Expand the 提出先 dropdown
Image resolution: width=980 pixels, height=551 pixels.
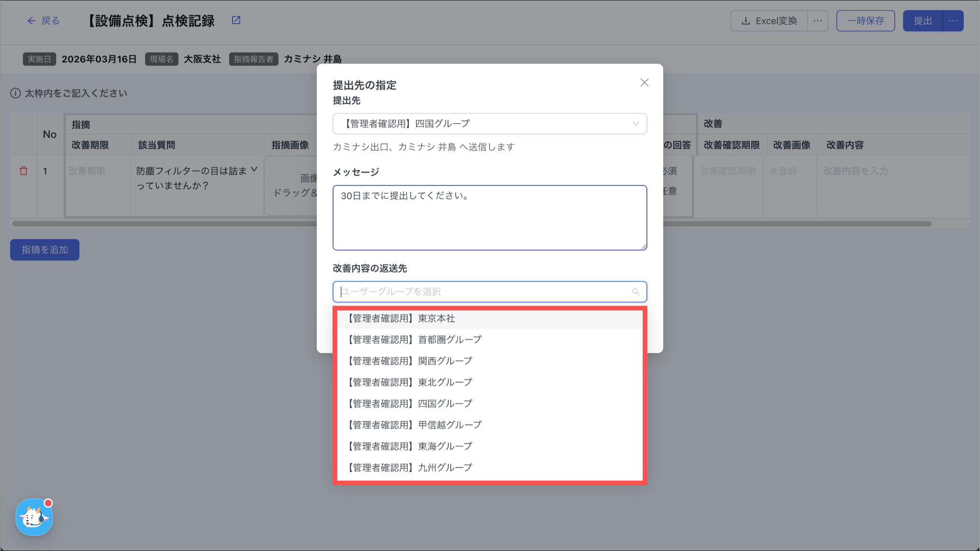coord(490,124)
